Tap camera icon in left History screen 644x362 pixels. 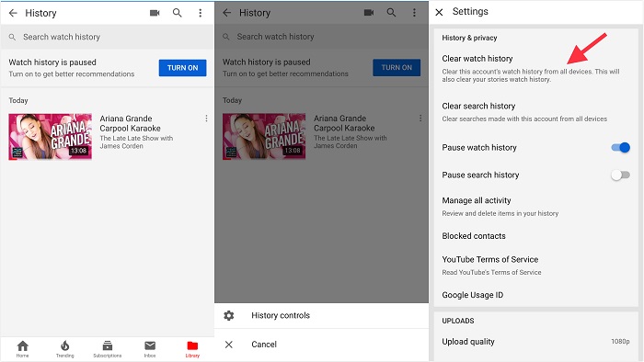(x=155, y=13)
